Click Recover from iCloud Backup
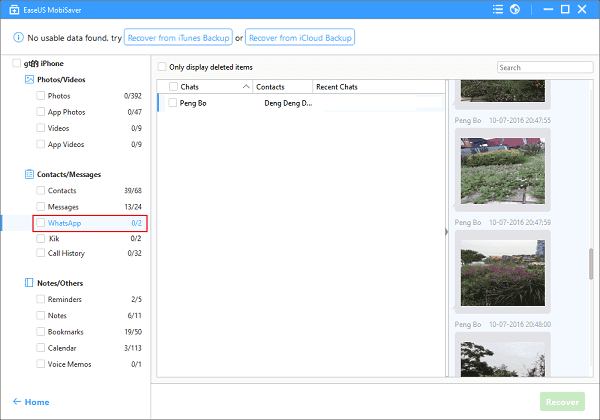This screenshot has height=420, width=600. tap(300, 37)
